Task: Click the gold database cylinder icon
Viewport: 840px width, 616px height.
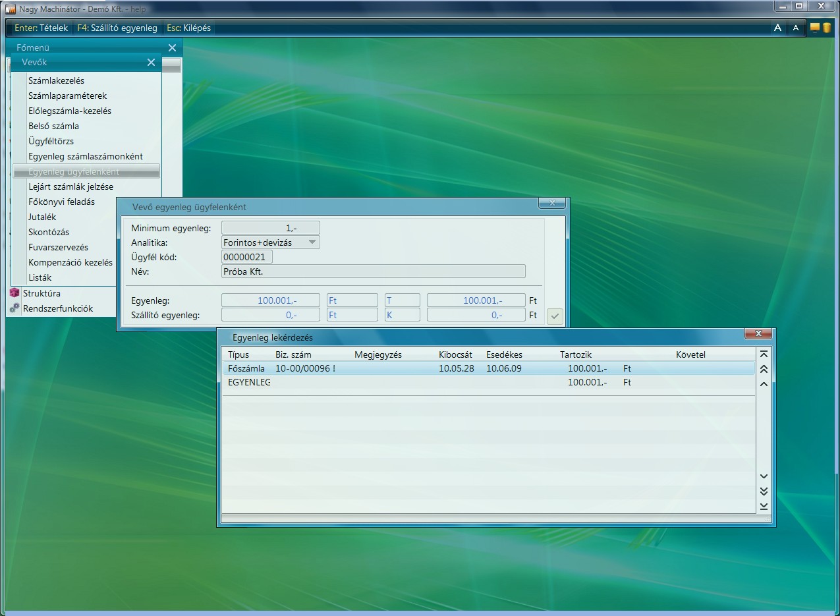Action: [826, 28]
